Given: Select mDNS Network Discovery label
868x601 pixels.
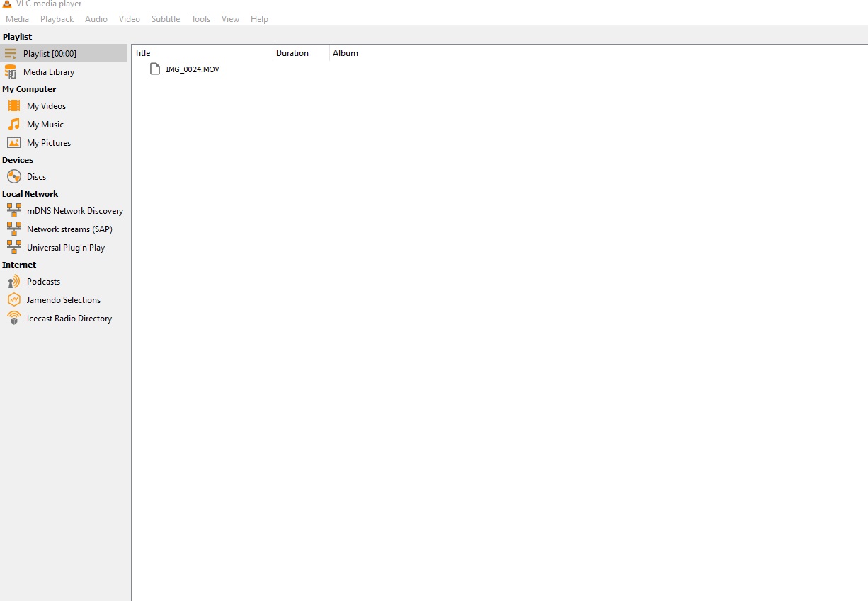Looking at the screenshot, I should point(75,211).
